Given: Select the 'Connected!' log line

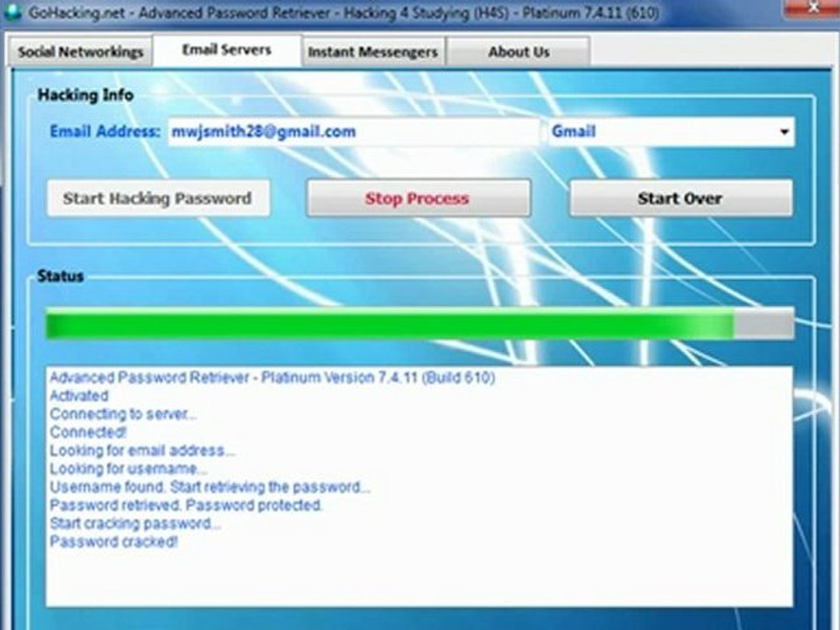Looking at the screenshot, I should click(88, 432).
